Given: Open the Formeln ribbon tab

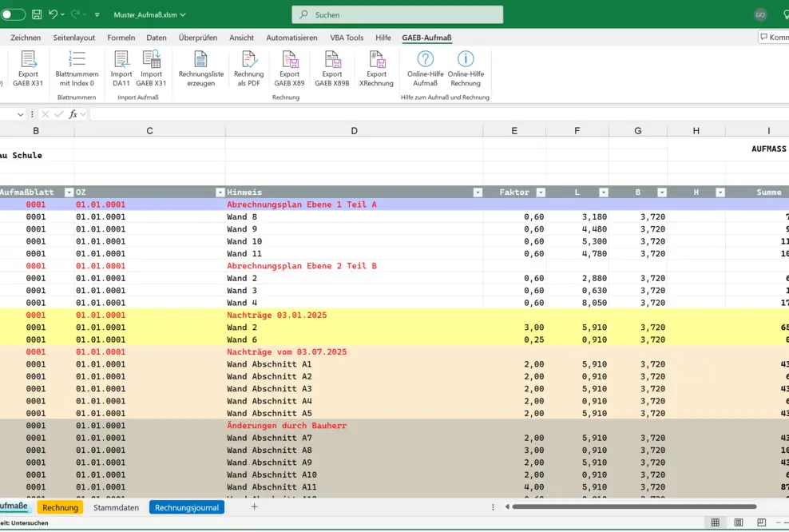Looking at the screenshot, I should 121,38.
